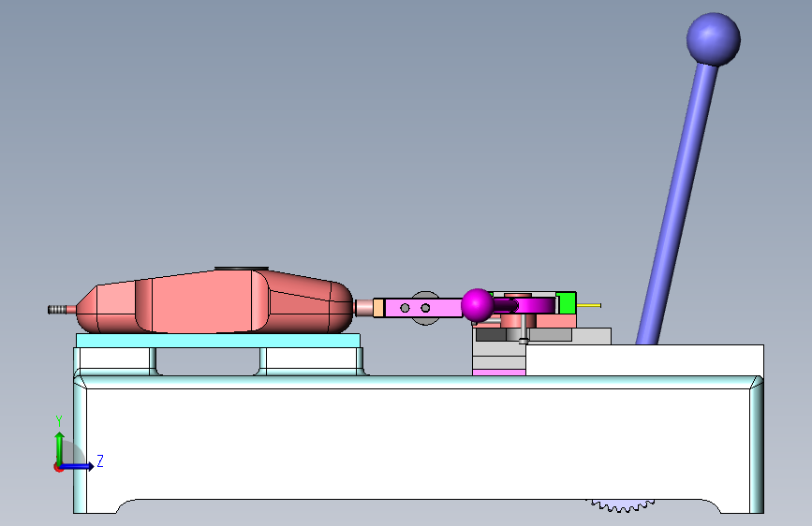The image size is (812, 526).
Task: Select the red tank-shaped body
Action: click(x=214, y=301)
